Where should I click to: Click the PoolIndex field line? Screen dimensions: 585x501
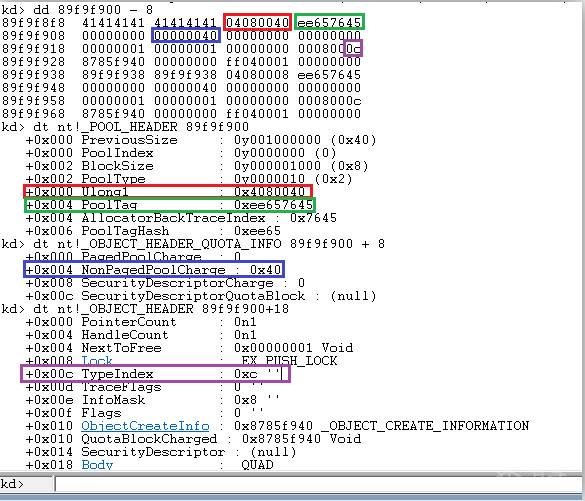(181, 153)
